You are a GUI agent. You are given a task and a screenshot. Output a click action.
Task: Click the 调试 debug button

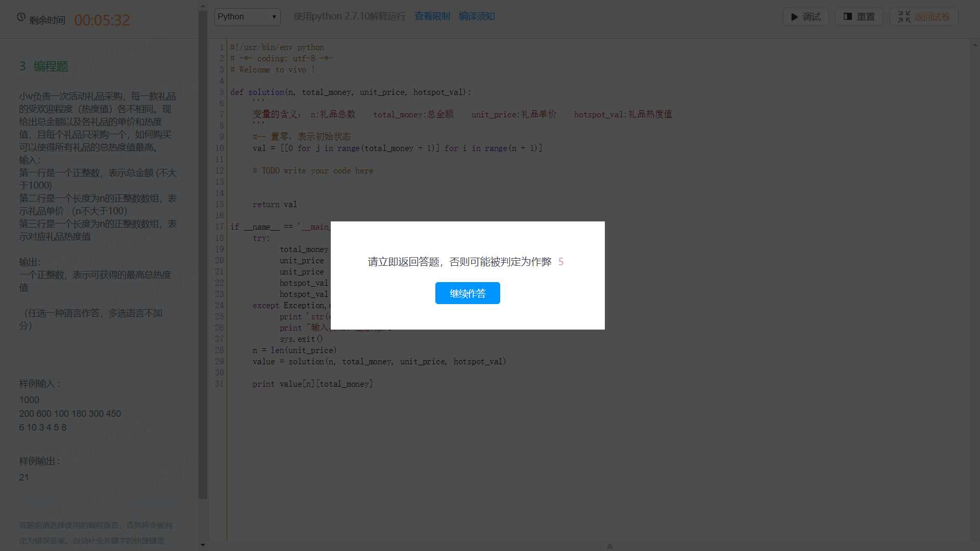click(x=805, y=17)
